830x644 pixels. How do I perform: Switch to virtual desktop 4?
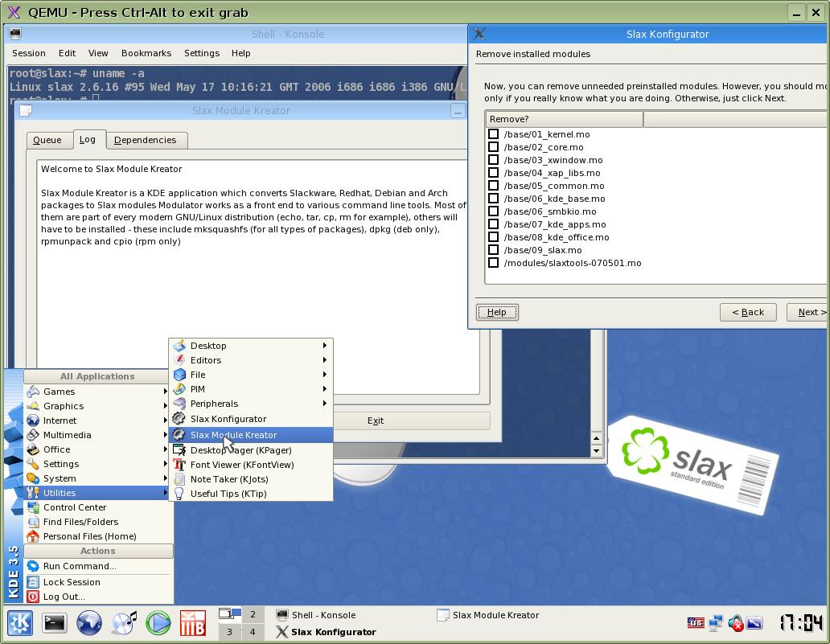click(x=253, y=632)
